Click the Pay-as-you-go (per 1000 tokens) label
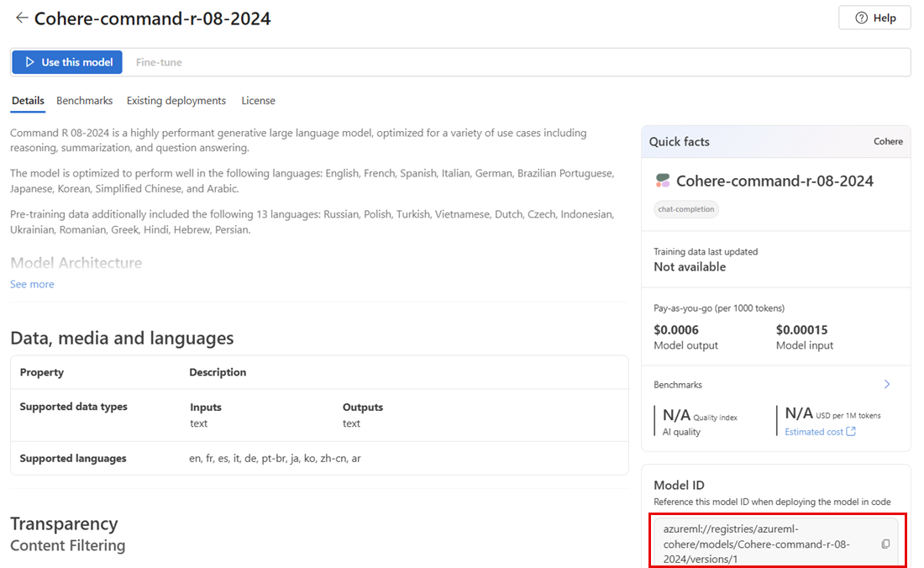Image resolution: width=924 pixels, height=568 pixels. [x=719, y=308]
